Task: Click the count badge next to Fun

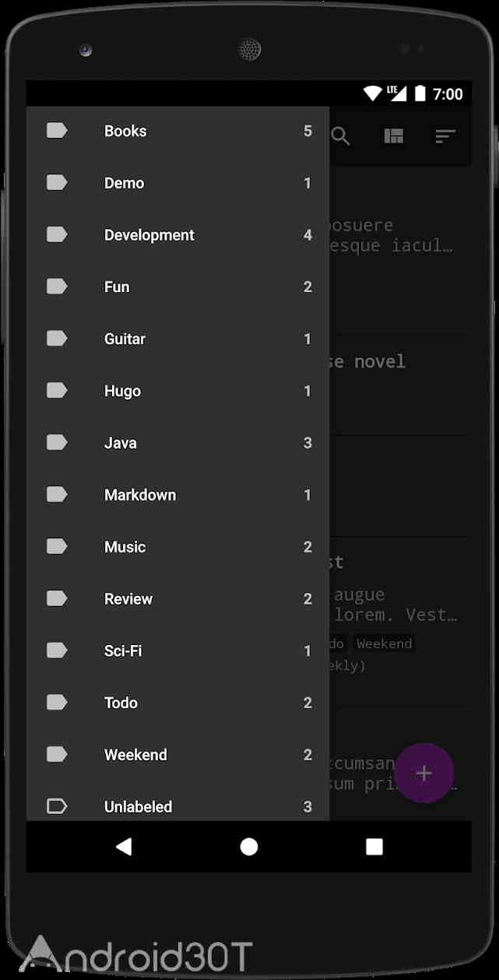Action: point(307,287)
